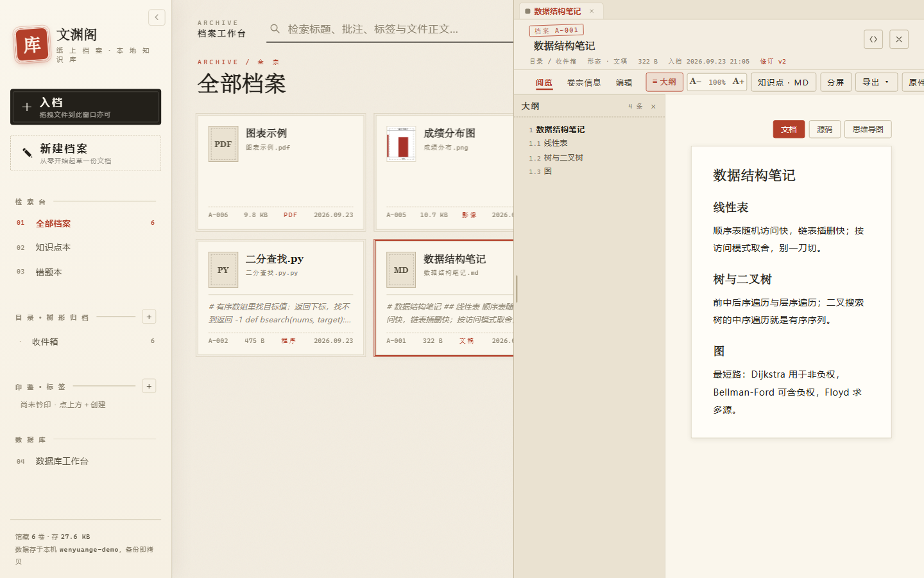Click the 成绩分布图 image thumbnail
Viewport: 924px width, 578px height.
point(401,144)
